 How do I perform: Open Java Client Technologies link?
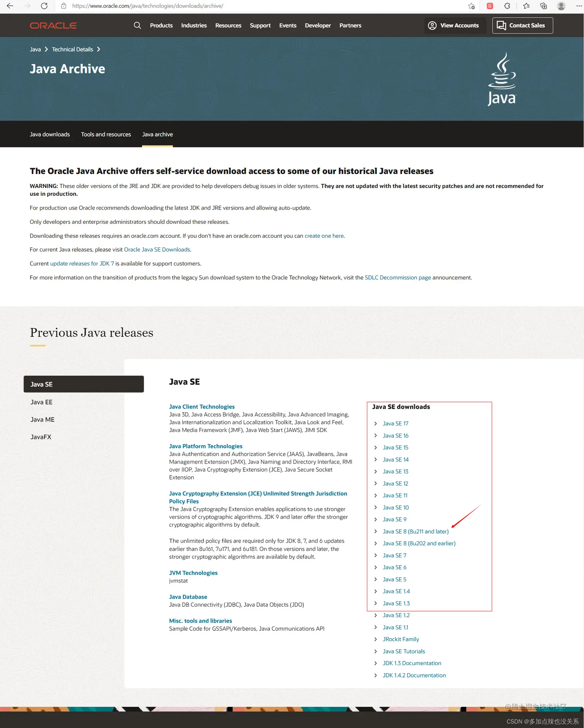point(202,407)
